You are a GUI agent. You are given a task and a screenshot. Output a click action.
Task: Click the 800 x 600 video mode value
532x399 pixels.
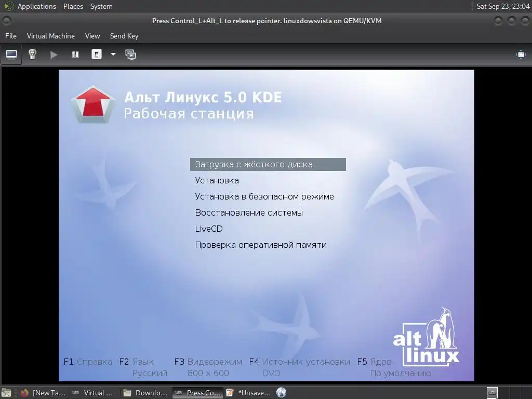[208, 373]
